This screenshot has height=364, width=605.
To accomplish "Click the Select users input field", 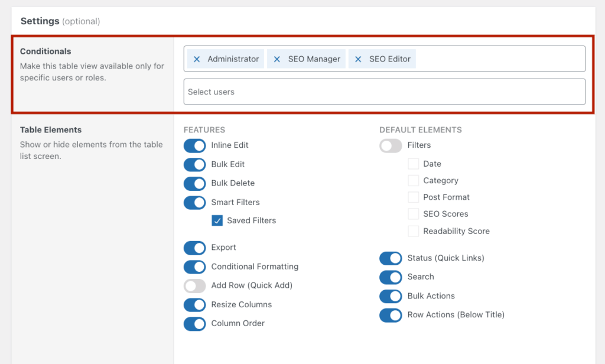I will pos(384,92).
